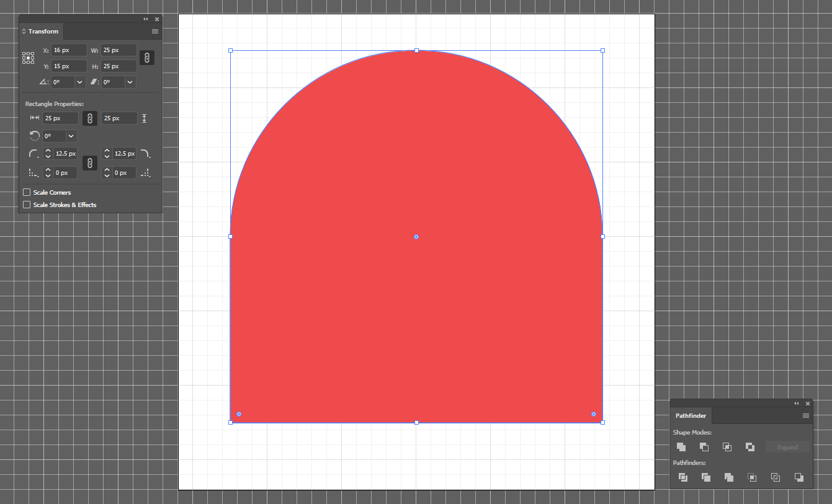The width and height of the screenshot is (832, 504).
Task: Click the top-left corner radius stepper
Action: [x=48, y=154]
